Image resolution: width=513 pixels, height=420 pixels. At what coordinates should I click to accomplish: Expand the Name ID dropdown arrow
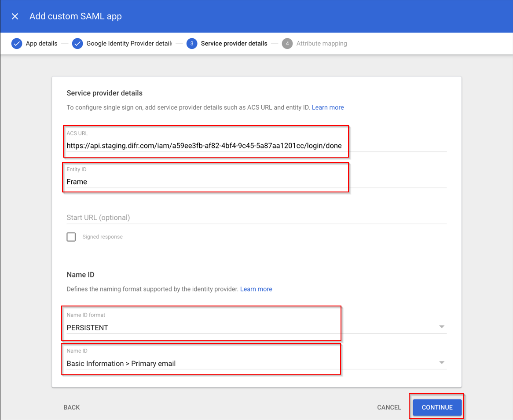point(442,363)
